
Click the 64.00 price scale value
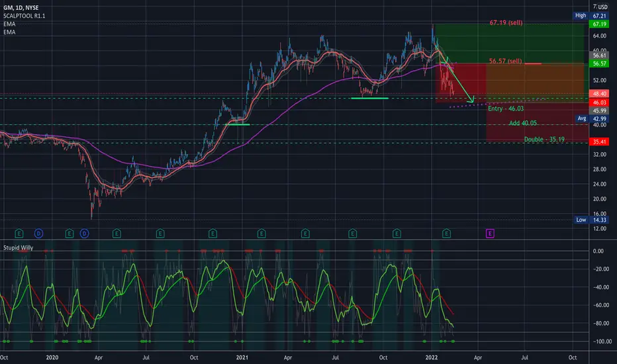tap(600, 36)
